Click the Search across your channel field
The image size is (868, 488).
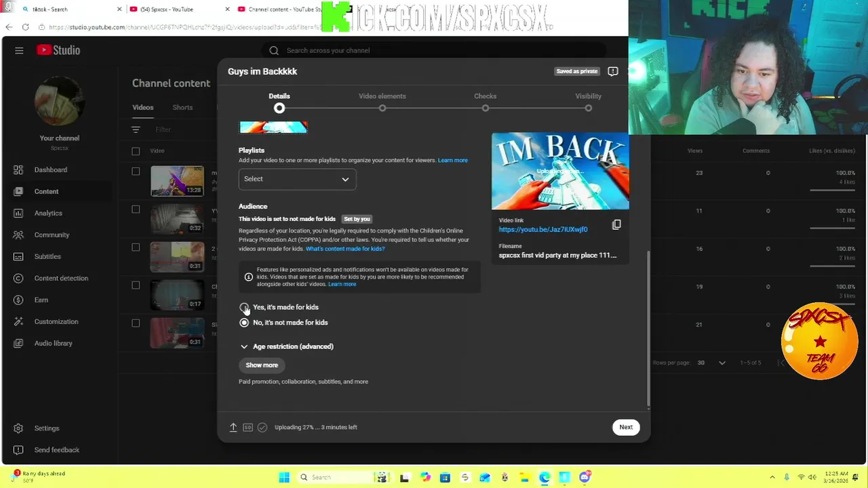pos(434,50)
